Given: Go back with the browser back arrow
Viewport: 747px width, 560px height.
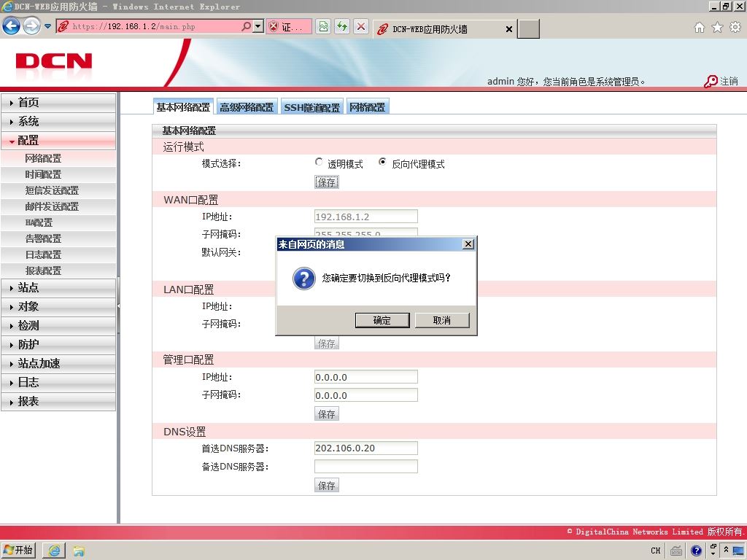Looking at the screenshot, I should click(x=11, y=26).
